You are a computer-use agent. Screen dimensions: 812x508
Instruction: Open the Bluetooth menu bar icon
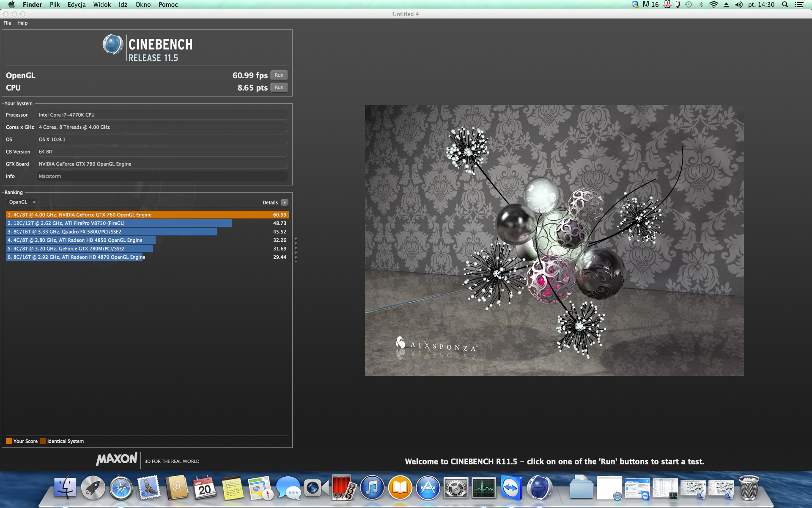(701, 5)
